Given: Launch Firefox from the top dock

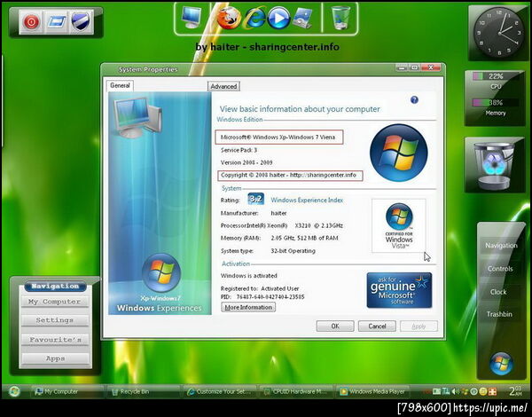Looking at the screenshot, I should [229, 18].
